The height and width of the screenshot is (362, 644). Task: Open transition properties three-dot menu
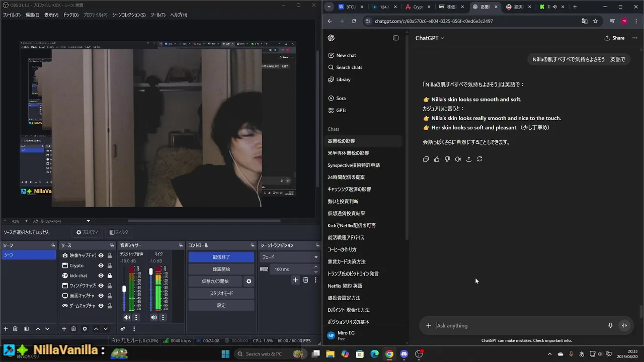315,280
